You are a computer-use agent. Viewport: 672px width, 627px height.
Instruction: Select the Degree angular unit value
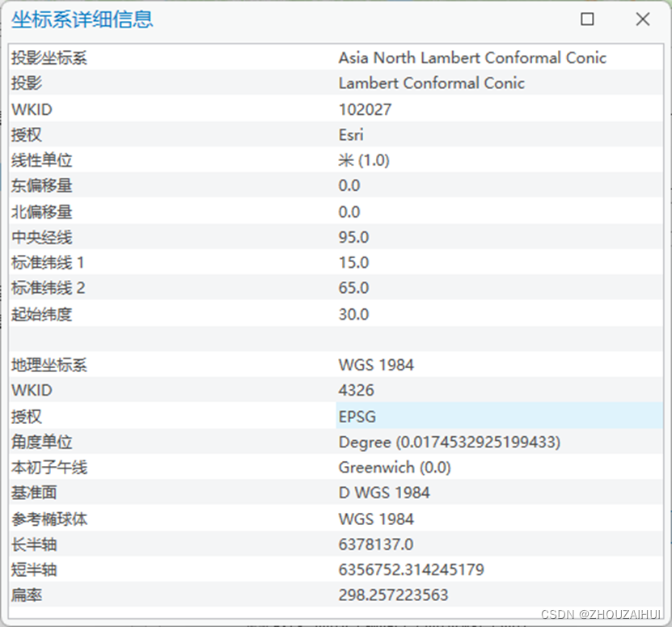tap(449, 442)
